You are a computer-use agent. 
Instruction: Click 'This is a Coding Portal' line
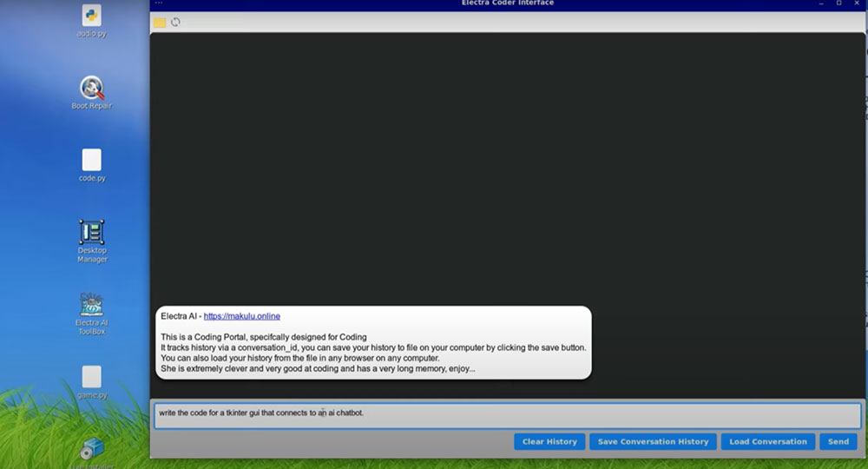[264, 337]
